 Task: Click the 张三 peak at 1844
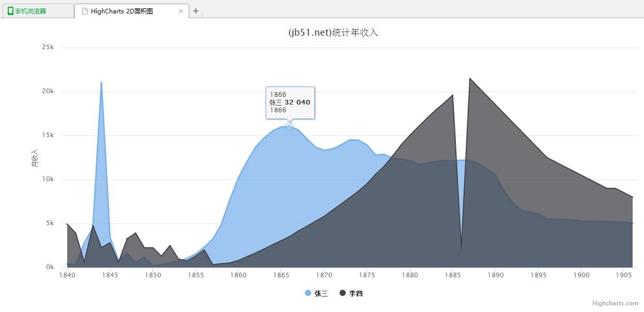[101, 82]
